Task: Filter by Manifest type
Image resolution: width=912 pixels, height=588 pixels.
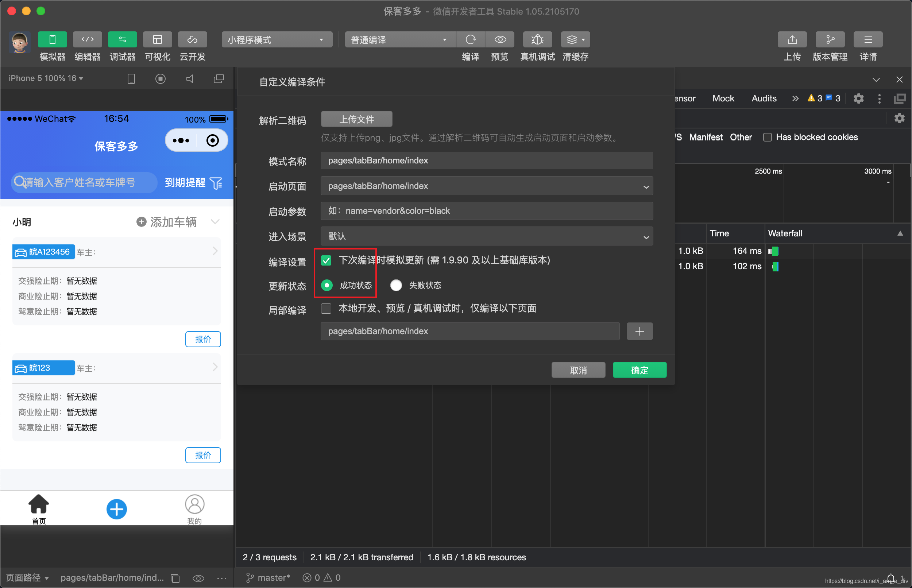Action: 706,137
